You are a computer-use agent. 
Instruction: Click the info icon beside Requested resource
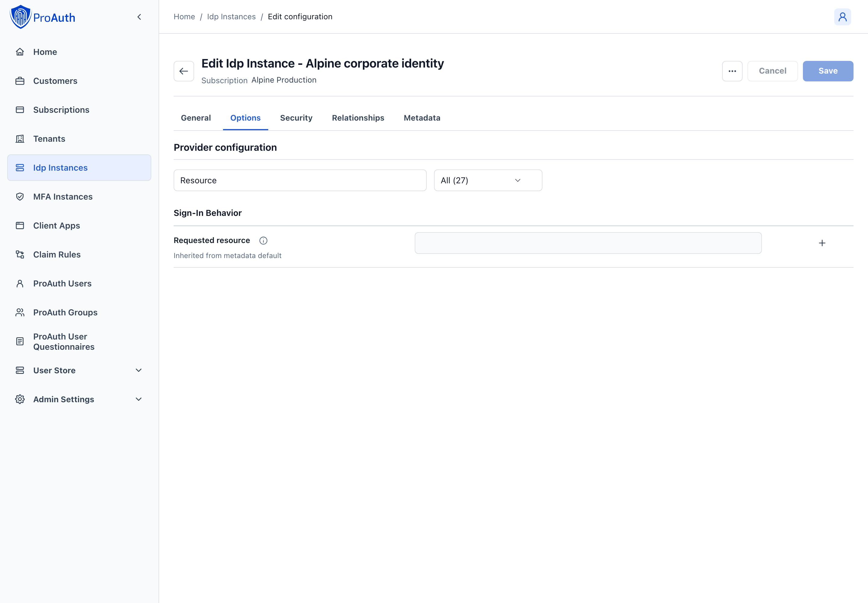(x=263, y=241)
